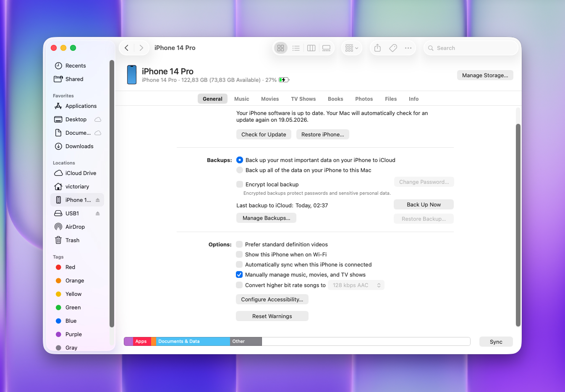Select the Purple tag
Viewport: 565px width, 392px height.
click(77, 335)
